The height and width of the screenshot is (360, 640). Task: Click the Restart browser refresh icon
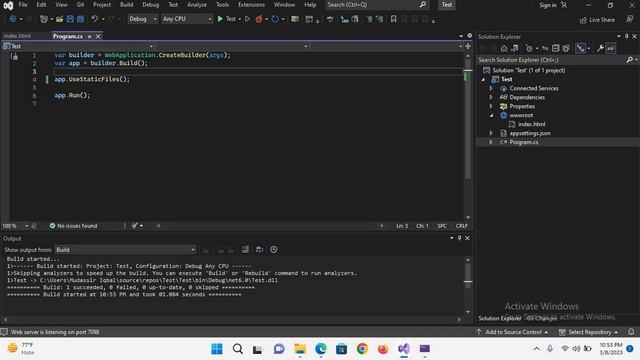275,19
